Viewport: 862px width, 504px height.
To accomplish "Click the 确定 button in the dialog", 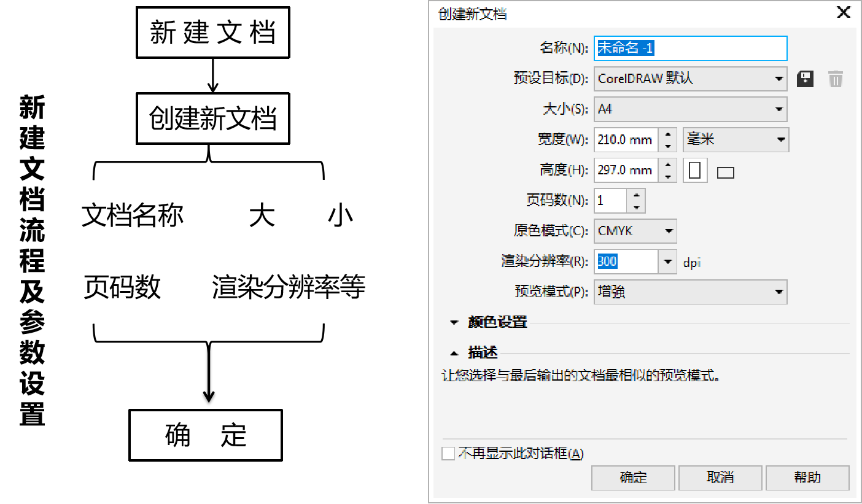I will (633, 478).
